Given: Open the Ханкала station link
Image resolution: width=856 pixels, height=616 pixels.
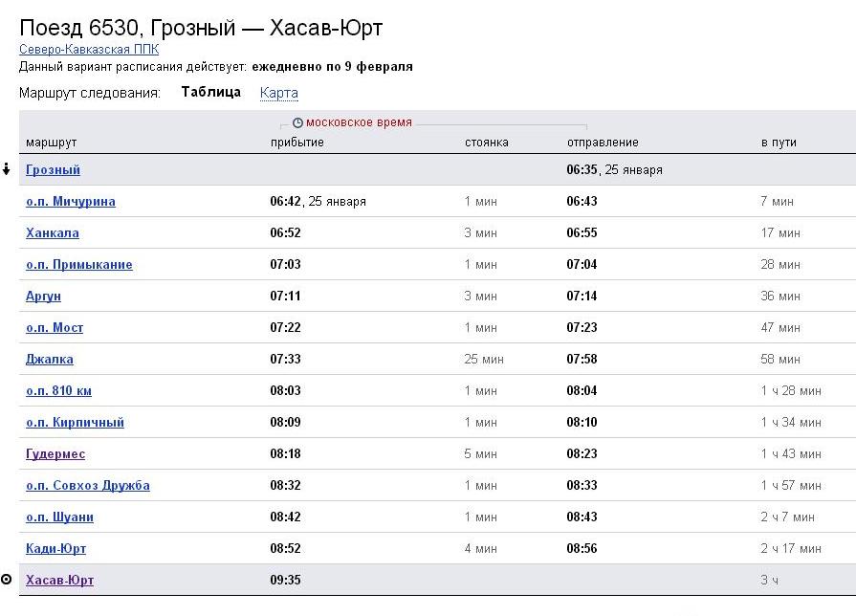Looking at the screenshot, I should (x=53, y=233).
